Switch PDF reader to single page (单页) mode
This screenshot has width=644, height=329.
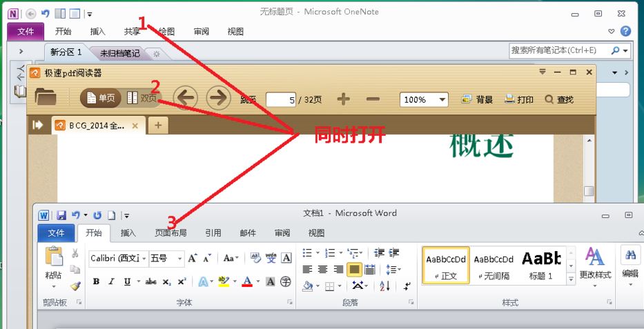coord(101,98)
